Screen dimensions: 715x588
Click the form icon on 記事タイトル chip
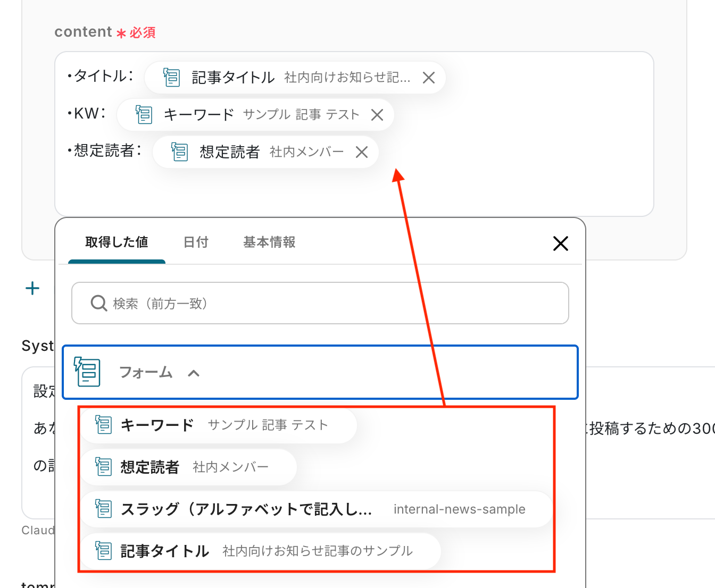point(171,78)
